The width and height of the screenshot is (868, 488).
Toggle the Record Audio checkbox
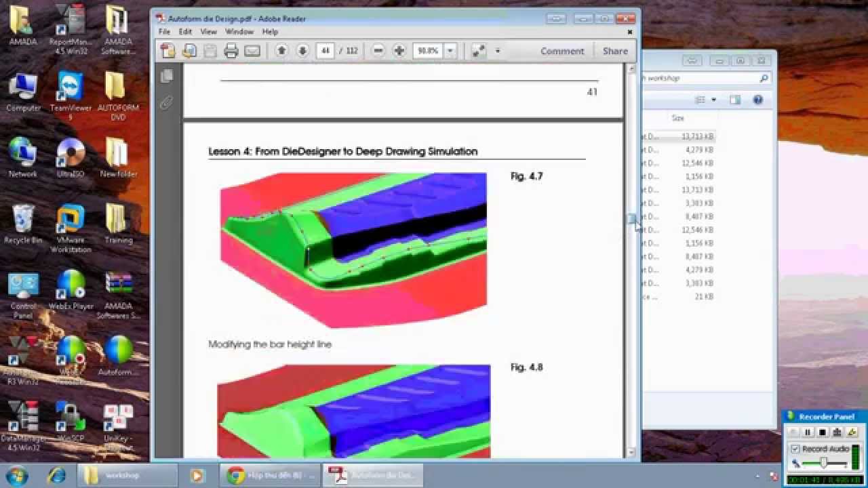pos(795,449)
